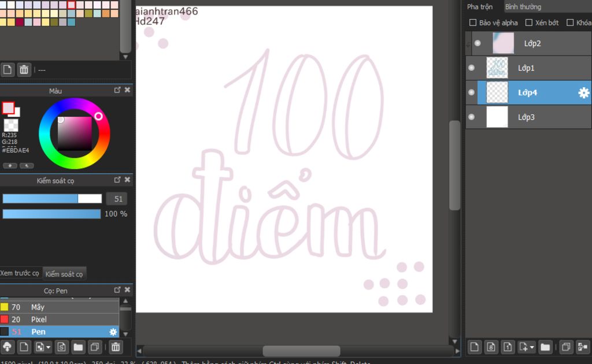The image size is (592, 364).
Task: Add a new brush
Action: coord(24,347)
